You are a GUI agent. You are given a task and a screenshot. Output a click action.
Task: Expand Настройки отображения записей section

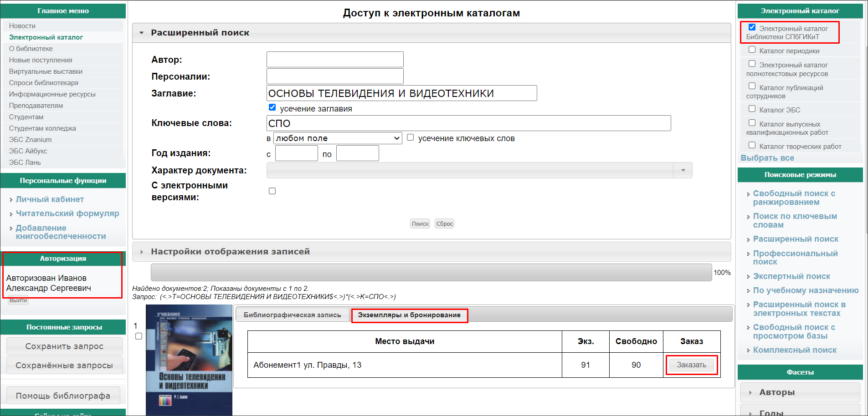pyautogui.click(x=142, y=252)
